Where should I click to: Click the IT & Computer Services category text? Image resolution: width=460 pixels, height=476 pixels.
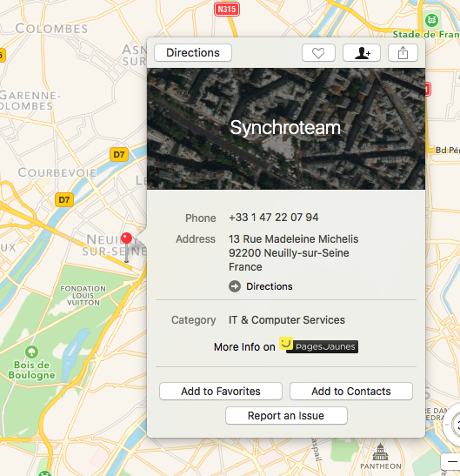(287, 320)
